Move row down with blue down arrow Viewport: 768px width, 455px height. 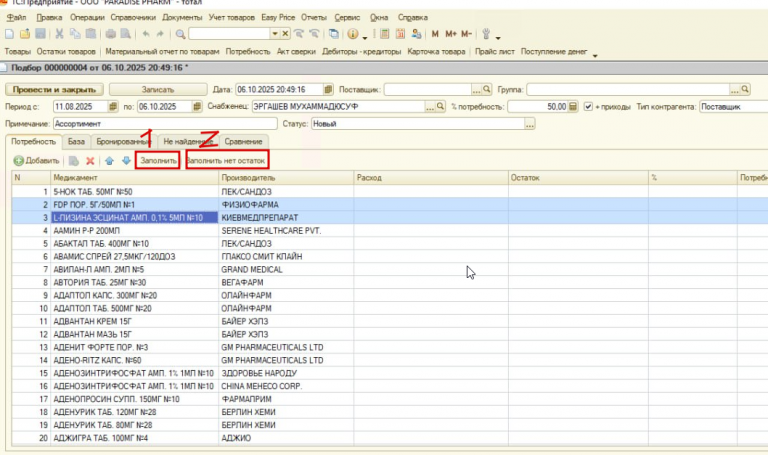pos(125,160)
